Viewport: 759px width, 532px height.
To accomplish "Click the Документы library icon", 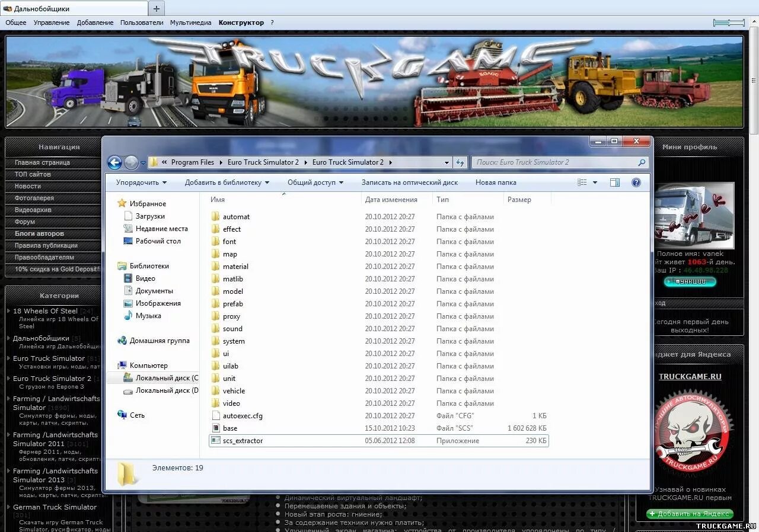I will pyautogui.click(x=128, y=291).
